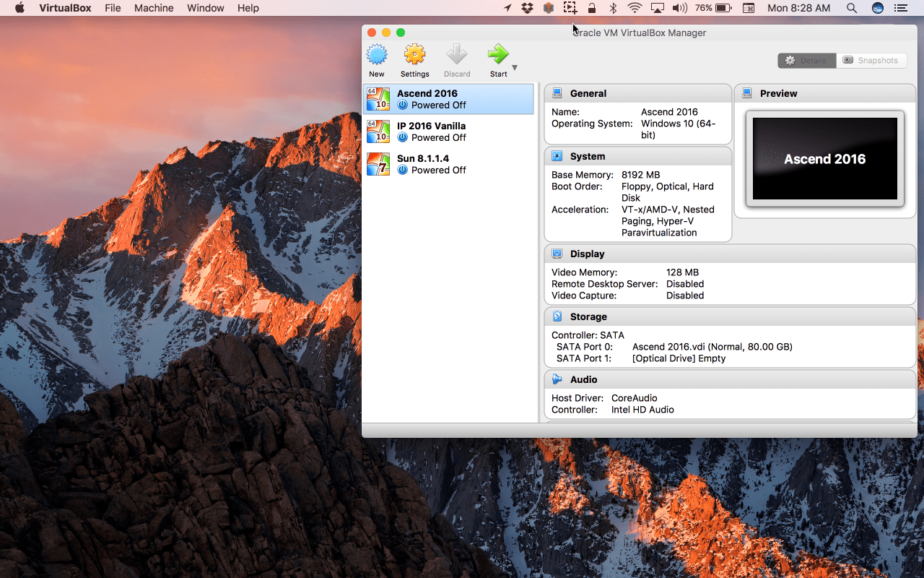Open the Help menu
The width and height of the screenshot is (924, 578).
click(x=248, y=8)
